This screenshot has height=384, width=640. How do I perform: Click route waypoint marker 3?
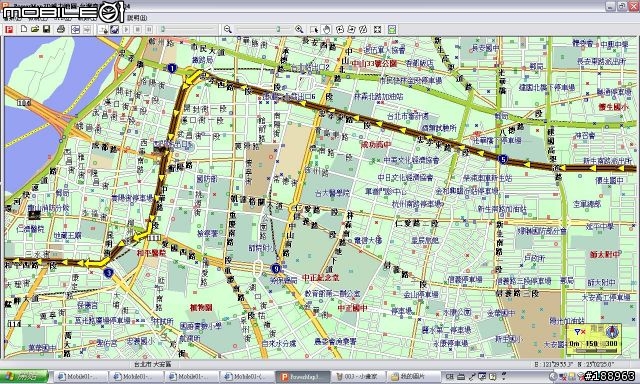tap(108, 273)
